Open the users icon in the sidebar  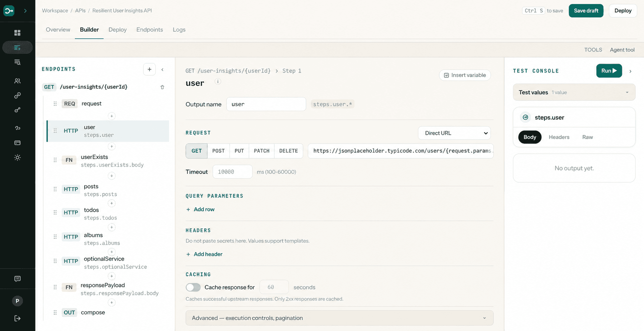tap(17, 81)
